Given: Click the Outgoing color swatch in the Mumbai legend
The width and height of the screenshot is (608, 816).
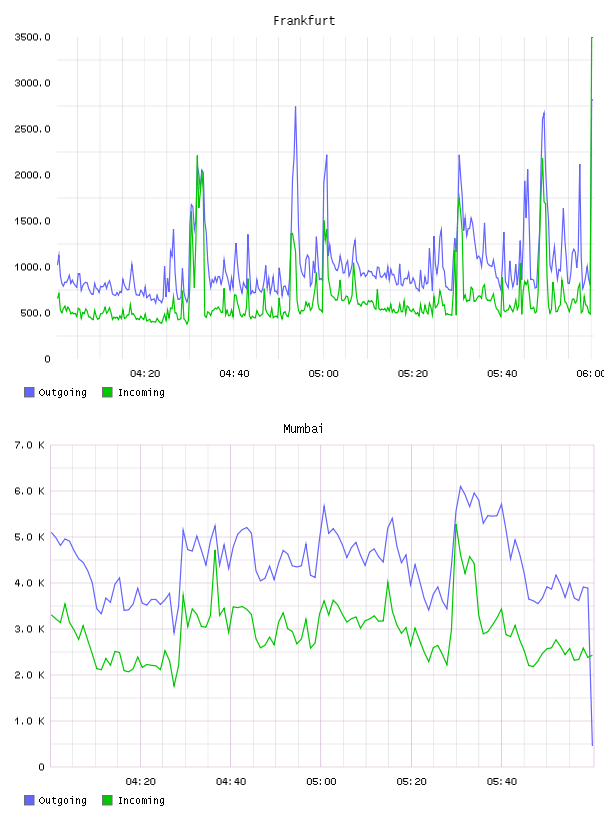Looking at the screenshot, I should coord(29,800).
